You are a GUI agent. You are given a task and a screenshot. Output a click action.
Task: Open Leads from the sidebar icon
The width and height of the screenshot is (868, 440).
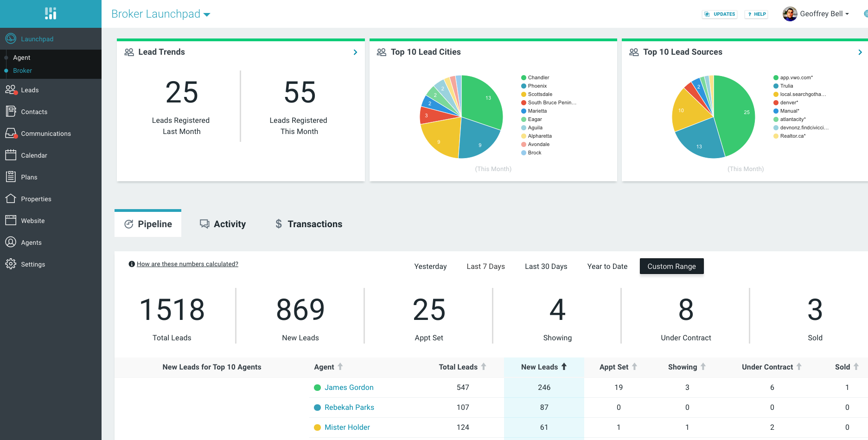tap(11, 90)
